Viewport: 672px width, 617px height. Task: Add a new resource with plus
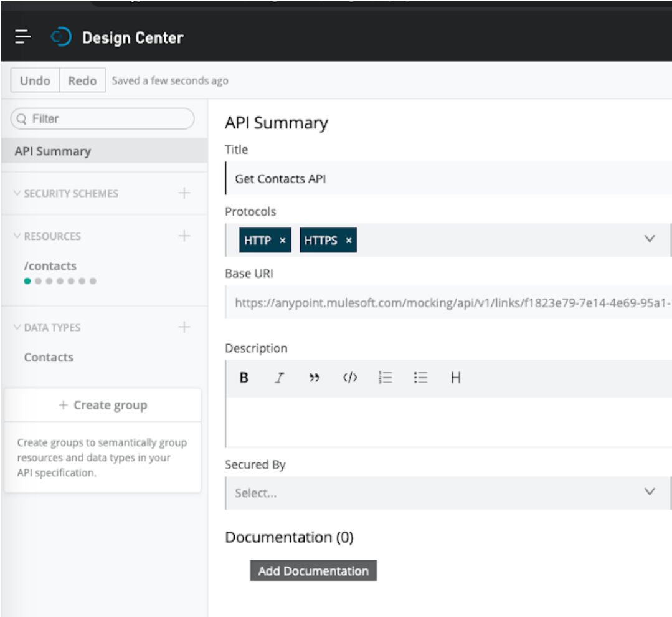click(184, 236)
